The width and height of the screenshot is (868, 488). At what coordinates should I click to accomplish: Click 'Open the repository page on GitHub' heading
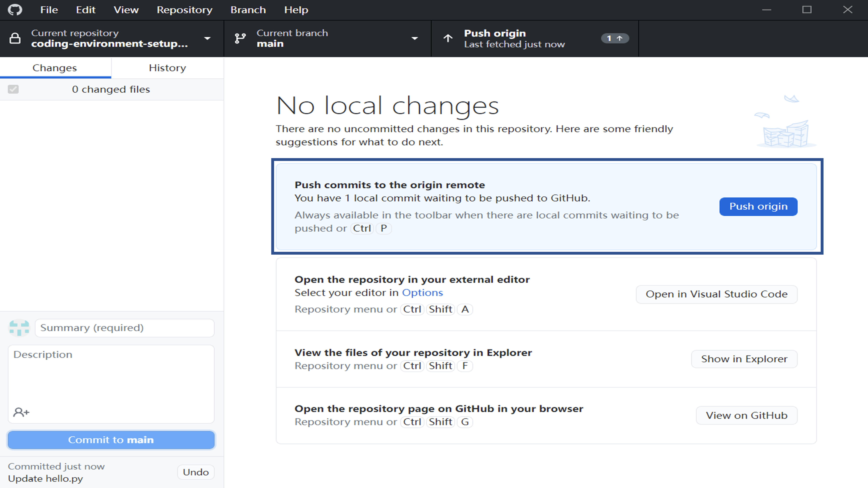point(439,409)
